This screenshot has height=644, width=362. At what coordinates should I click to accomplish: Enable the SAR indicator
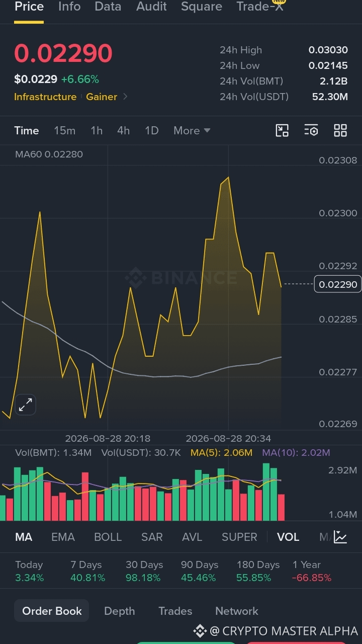152,537
